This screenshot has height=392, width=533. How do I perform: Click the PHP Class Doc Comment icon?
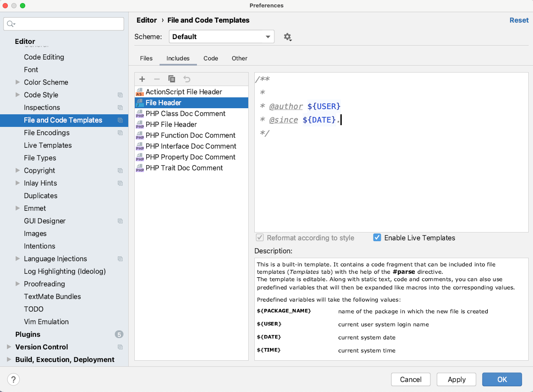(x=140, y=113)
